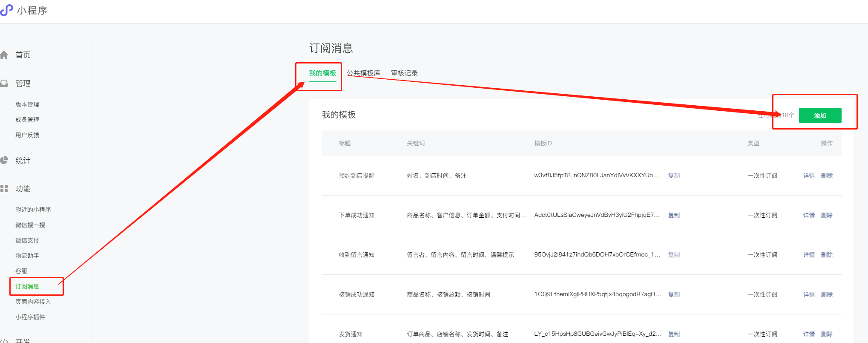The width and height of the screenshot is (868, 343).
Task: Delete the 预约到店提醒 template
Action: (827, 176)
